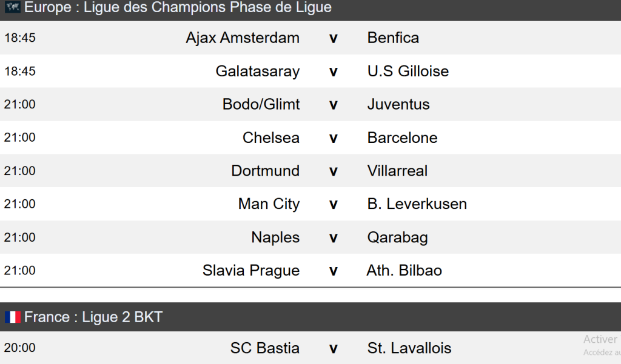This screenshot has width=621, height=364.
Task: Click the Europe globe flag icon
Action: tap(12, 8)
